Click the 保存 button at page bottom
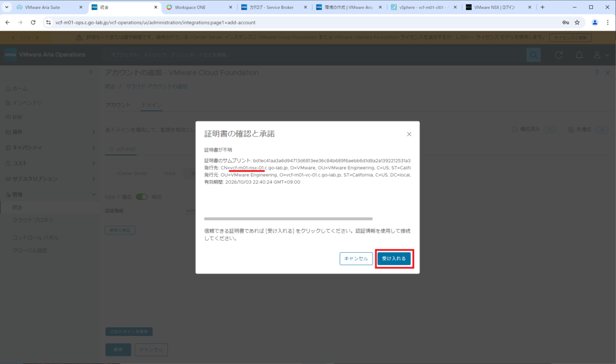616x364 pixels. [x=118, y=350]
